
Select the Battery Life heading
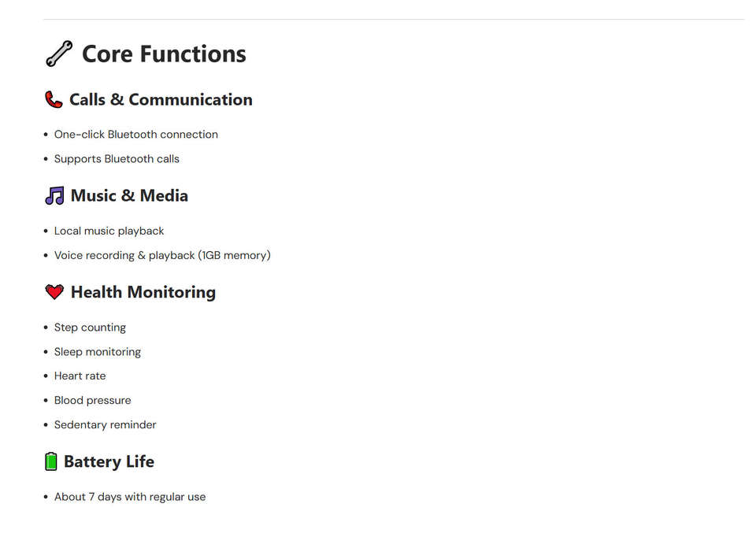[x=109, y=461]
